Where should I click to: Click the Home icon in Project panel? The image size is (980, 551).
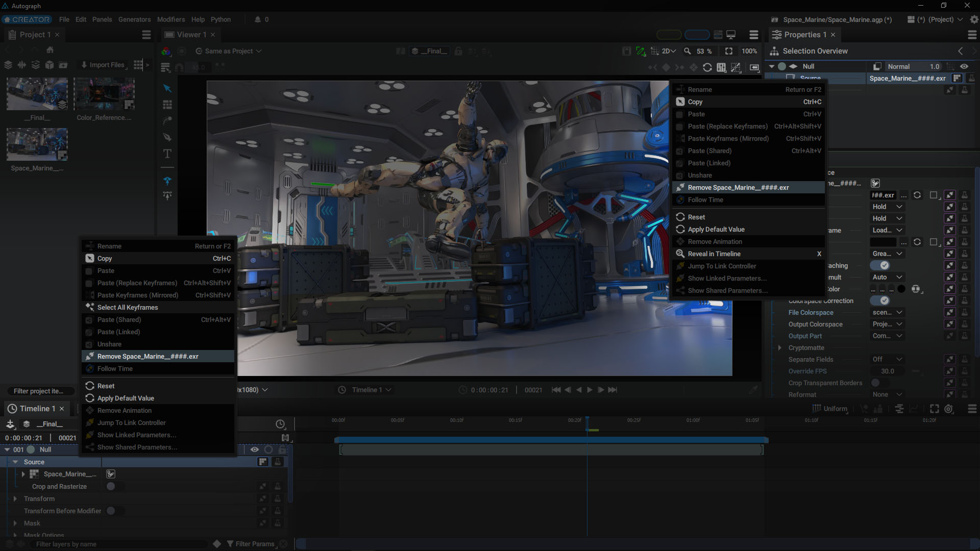(x=50, y=50)
